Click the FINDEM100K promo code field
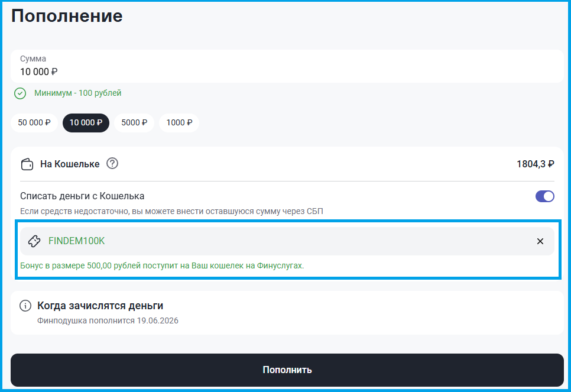The image size is (571, 392). [x=287, y=241]
